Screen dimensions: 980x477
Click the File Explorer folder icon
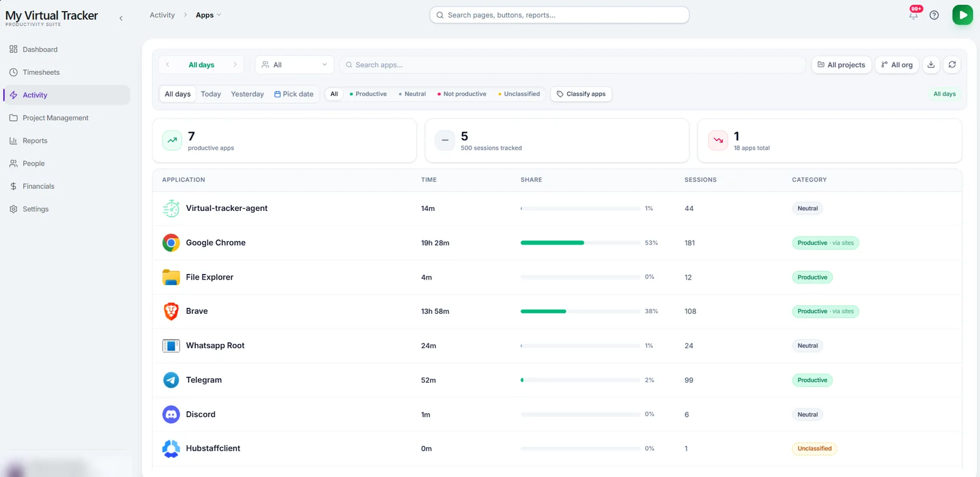[171, 277]
